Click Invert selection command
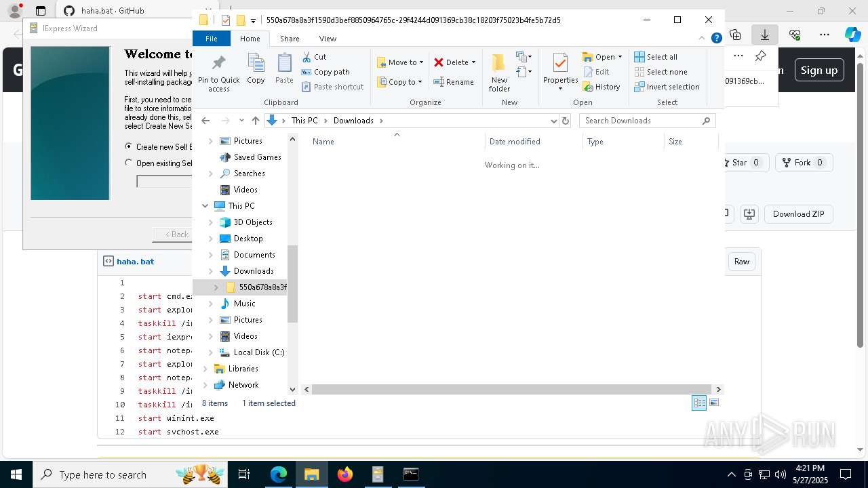 point(667,87)
